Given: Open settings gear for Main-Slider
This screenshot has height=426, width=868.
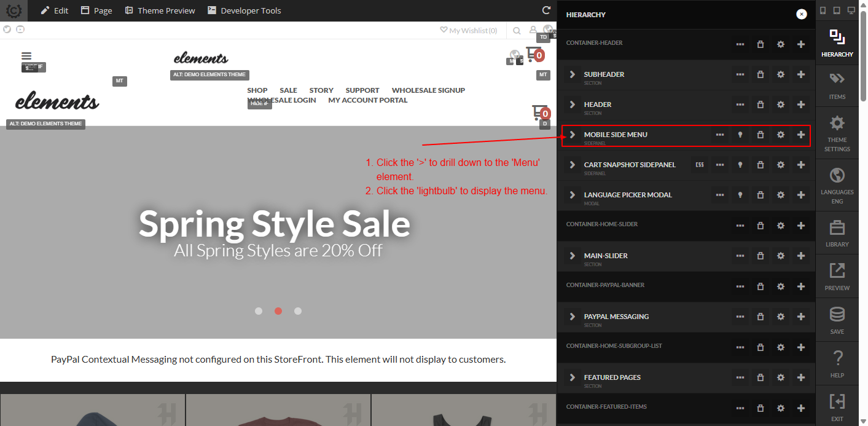Looking at the screenshot, I should [781, 256].
